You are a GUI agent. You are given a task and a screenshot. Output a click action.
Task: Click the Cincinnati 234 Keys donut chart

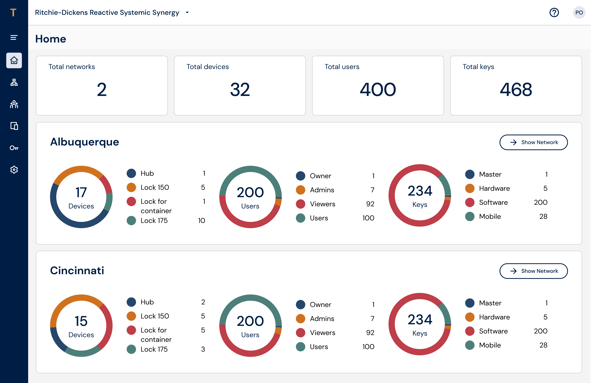[x=420, y=324]
